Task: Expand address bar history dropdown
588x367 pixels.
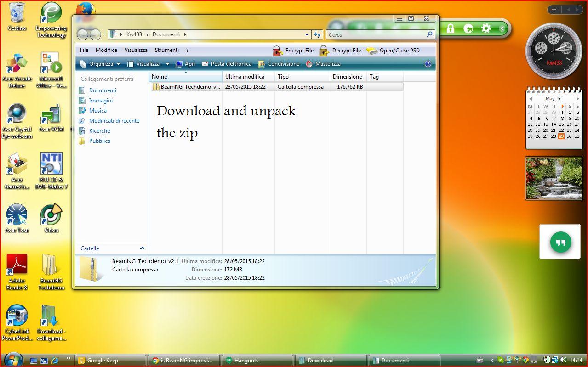Action: tap(307, 34)
